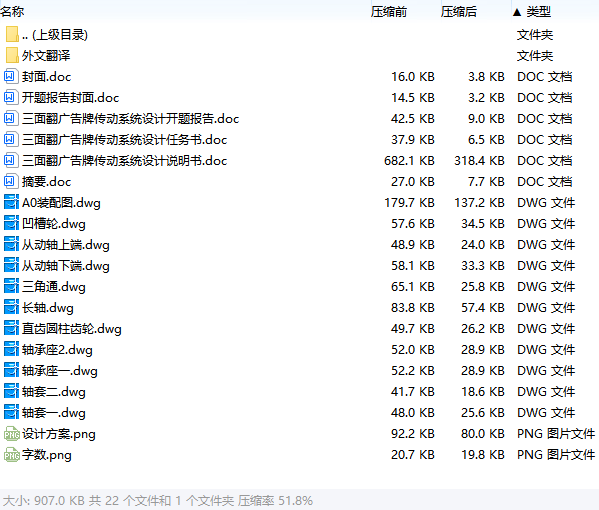Select the file name 轴承座2.dwg
Image resolution: width=599 pixels, height=510 pixels.
[x=57, y=350]
